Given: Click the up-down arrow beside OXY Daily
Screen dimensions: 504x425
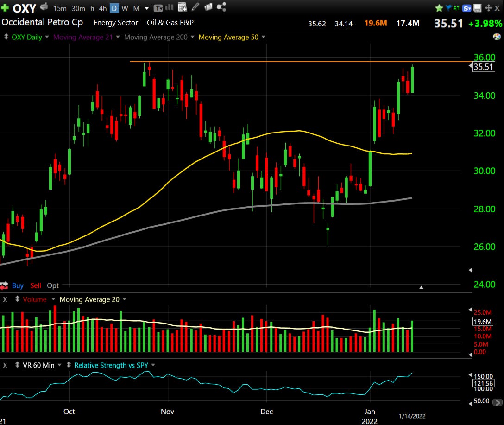Looking at the screenshot, I should click(6, 37).
